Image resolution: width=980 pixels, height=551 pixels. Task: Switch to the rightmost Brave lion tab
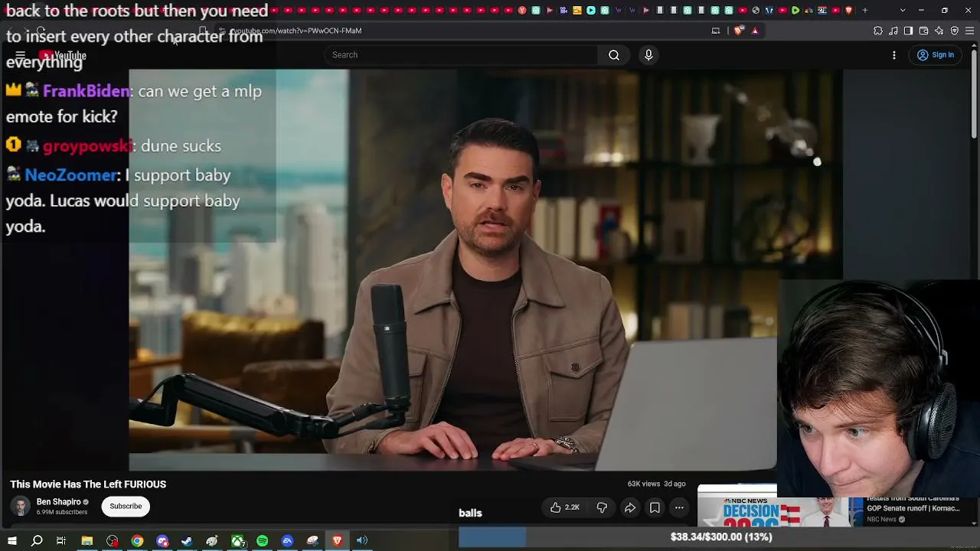[848, 10]
